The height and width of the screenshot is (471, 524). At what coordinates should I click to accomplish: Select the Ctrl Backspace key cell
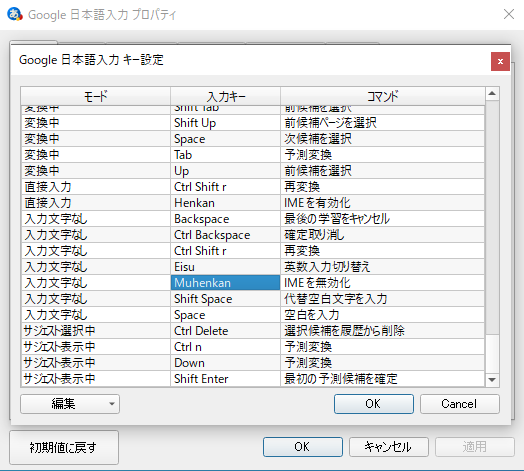(226, 235)
